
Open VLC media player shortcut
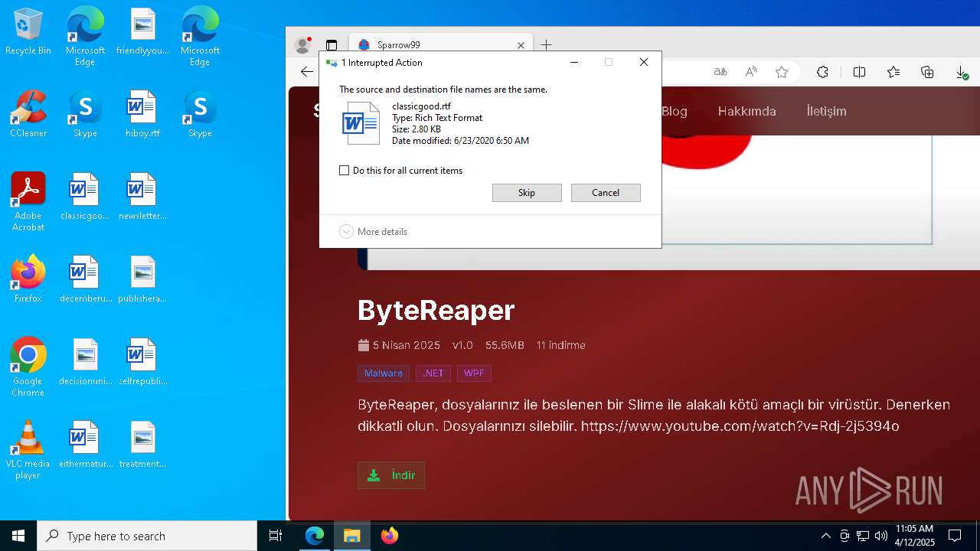pyautogui.click(x=28, y=450)
